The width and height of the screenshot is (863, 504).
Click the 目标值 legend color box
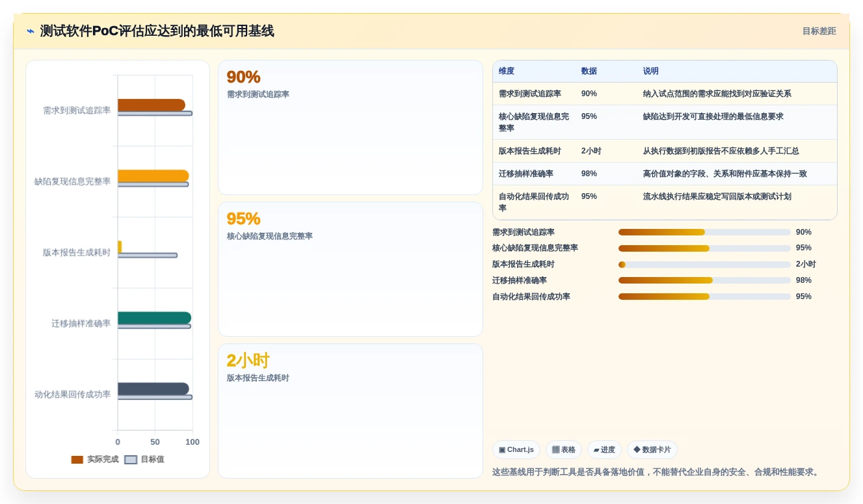pyautogui.click(x=131, y=460)
